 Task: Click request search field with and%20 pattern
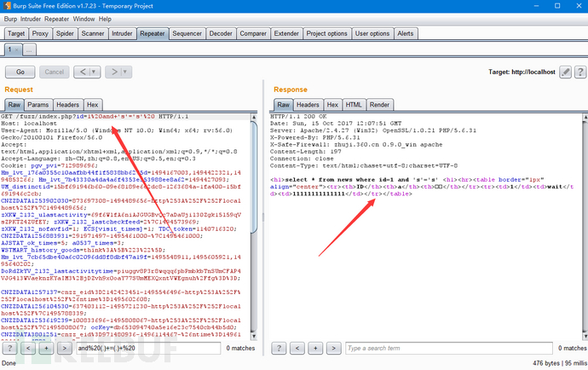pos(148,348)
